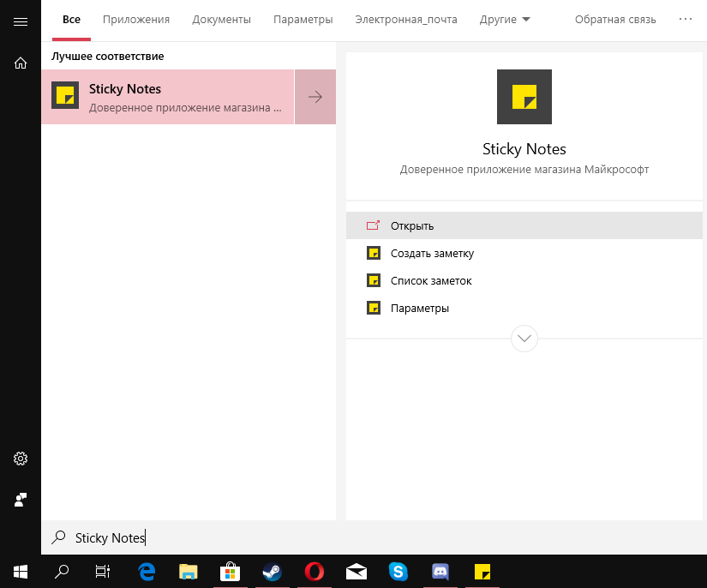Click the Home icon in sidebar
The width and height of the screenshot is (707, 588).
21,63
